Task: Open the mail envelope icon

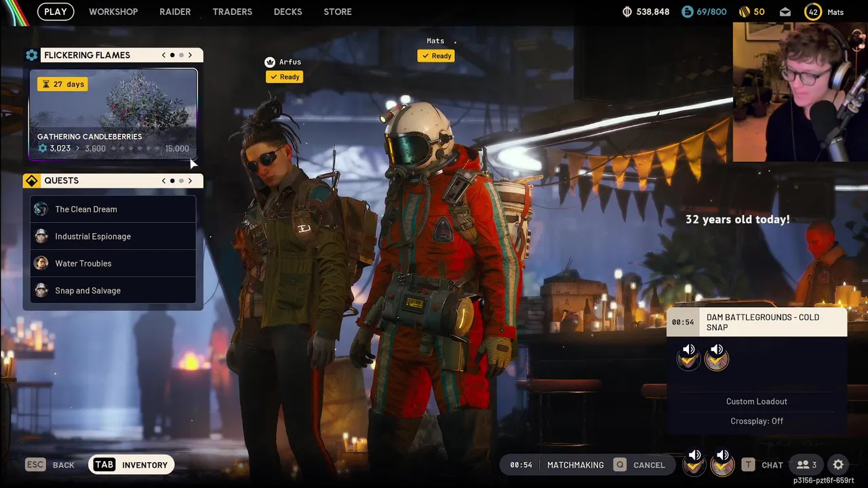Action: [x=785, y=12]
